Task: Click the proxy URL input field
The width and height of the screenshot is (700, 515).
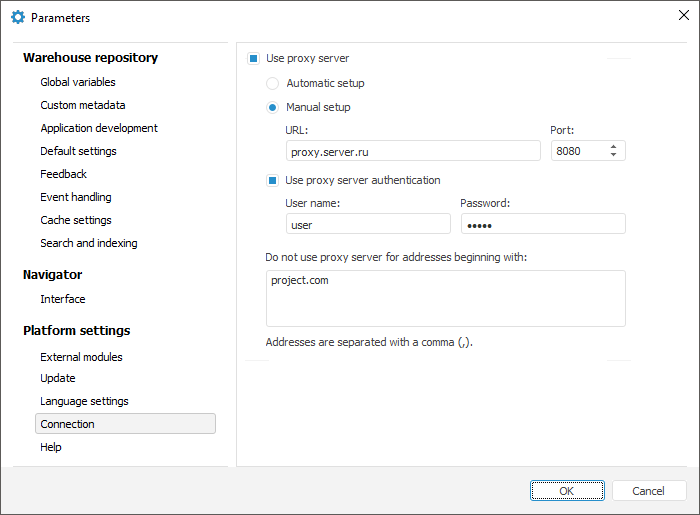Action: pos(413,151)
